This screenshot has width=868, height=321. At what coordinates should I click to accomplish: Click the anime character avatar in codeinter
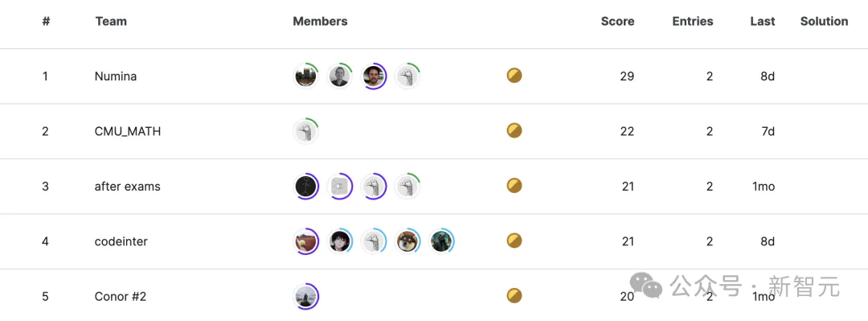pos(339,241)
